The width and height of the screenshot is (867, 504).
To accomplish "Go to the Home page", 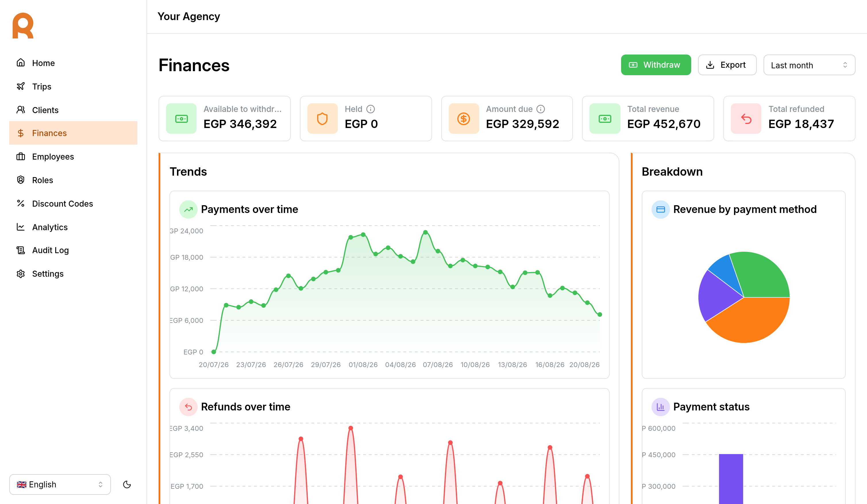I will point(73,63).
